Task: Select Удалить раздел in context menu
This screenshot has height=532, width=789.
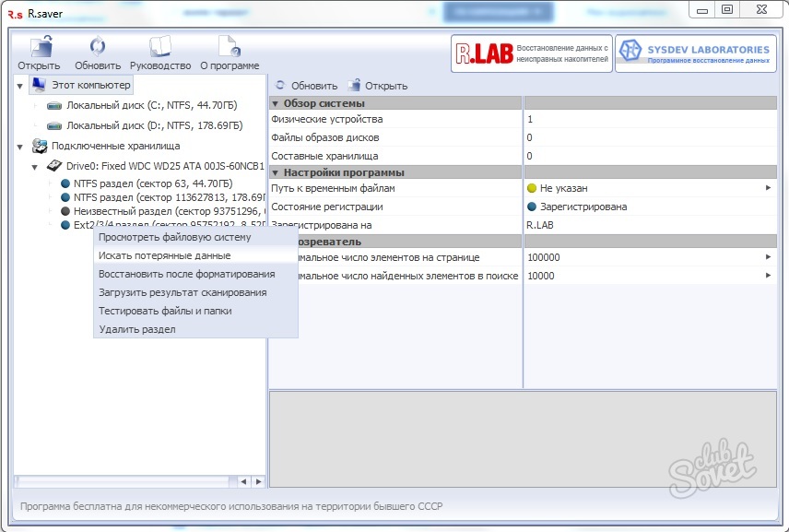Action: [x=136, y=329]
